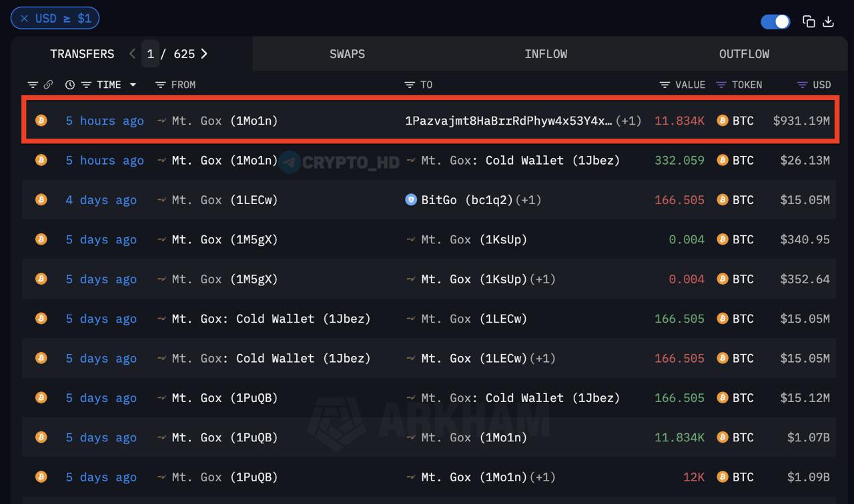The height and width of the screenshot is (504, 854).
Task: Expand (+1) in the $352.64 row
Action: [542, 279]
